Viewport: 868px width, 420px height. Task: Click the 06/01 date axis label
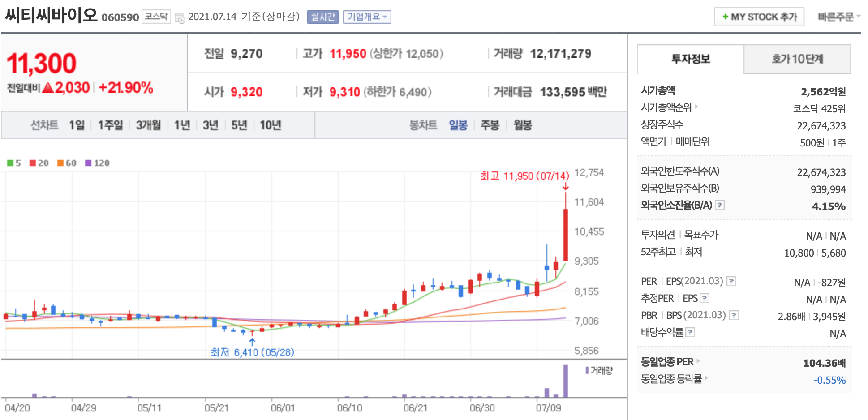[x=283, y=408]
